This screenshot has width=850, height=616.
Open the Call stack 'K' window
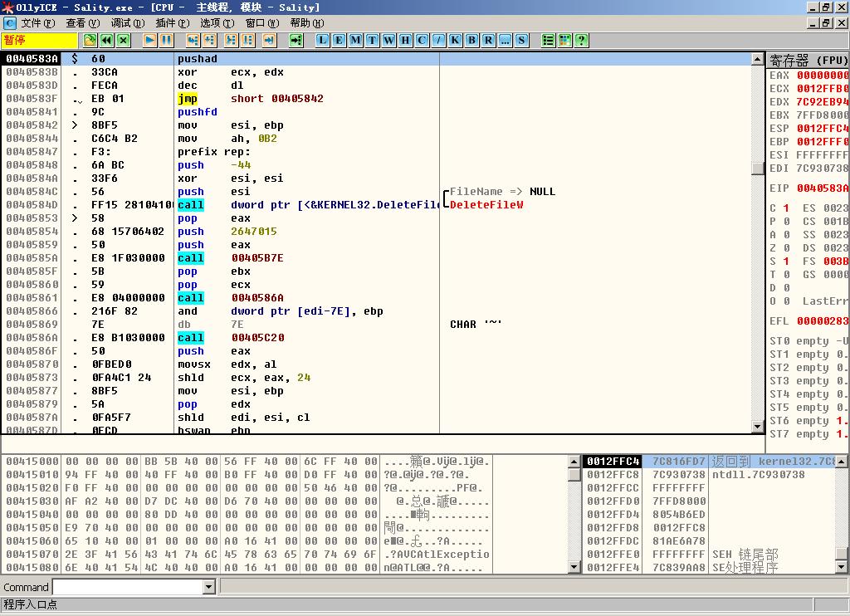coord(455,40)
